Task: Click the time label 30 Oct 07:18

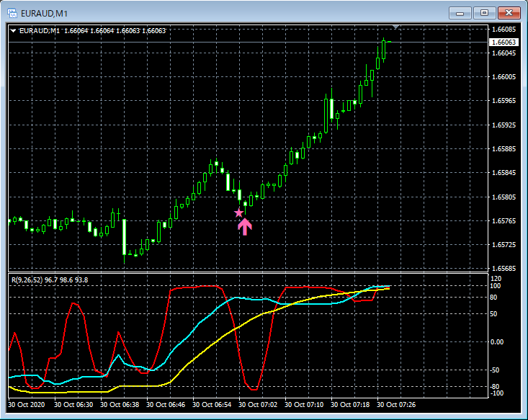Action: coord(350,404)
